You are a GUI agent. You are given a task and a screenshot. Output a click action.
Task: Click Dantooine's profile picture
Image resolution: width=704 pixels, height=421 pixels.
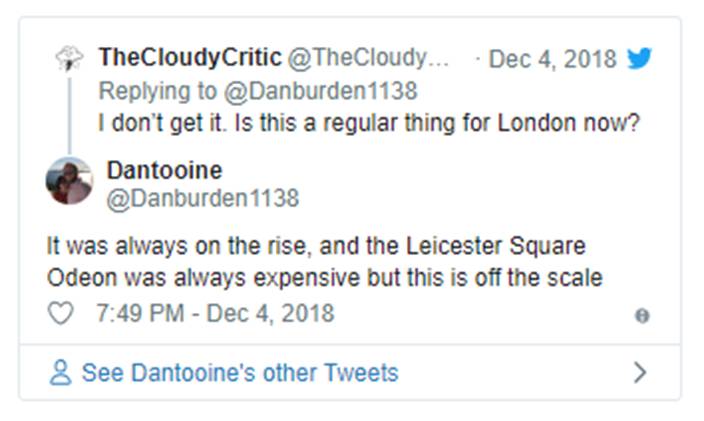coord(69,181)
